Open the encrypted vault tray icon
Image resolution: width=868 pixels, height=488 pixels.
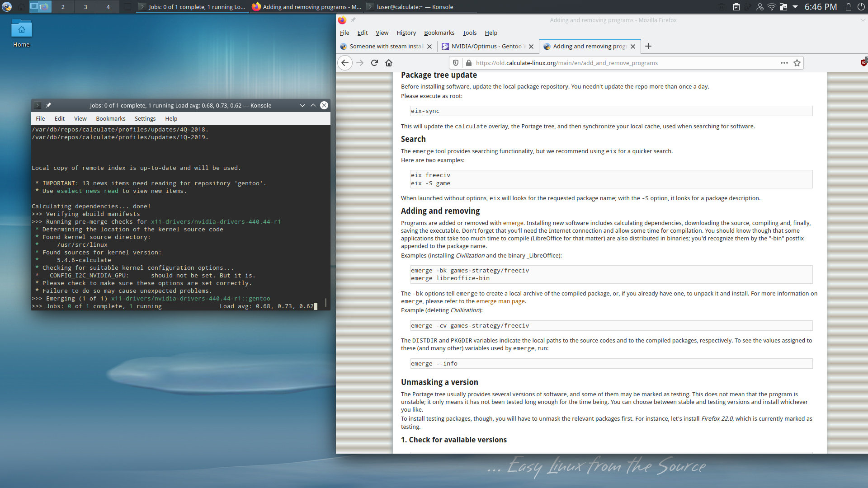[x=783, y=7]
